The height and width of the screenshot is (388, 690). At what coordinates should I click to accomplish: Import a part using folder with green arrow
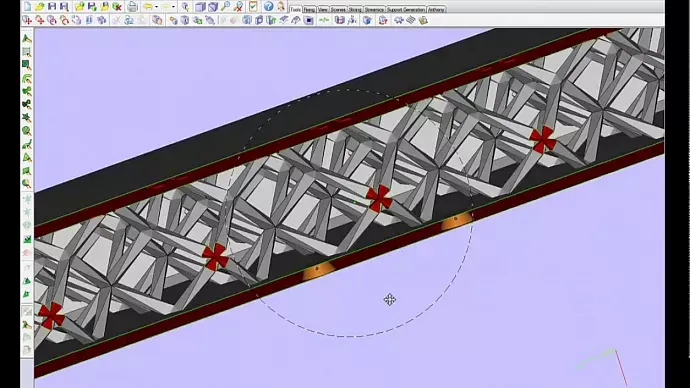coord(80,6)
